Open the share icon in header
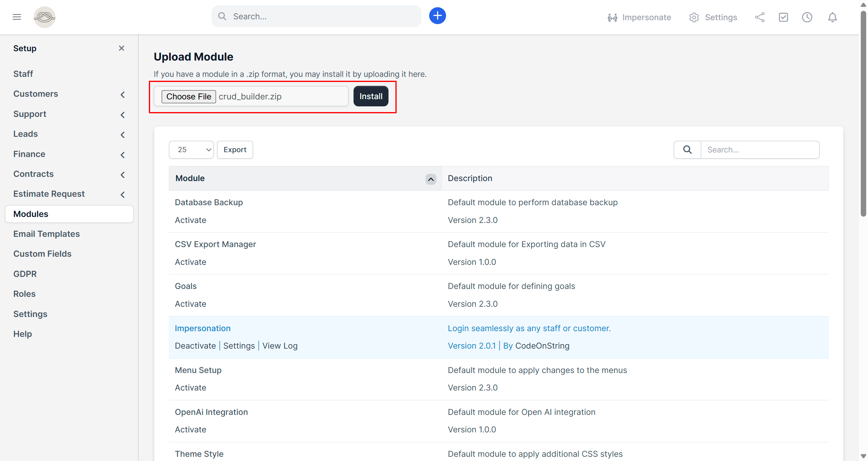The width and height of the screenshot is (868, 461). tap(759, 17)
